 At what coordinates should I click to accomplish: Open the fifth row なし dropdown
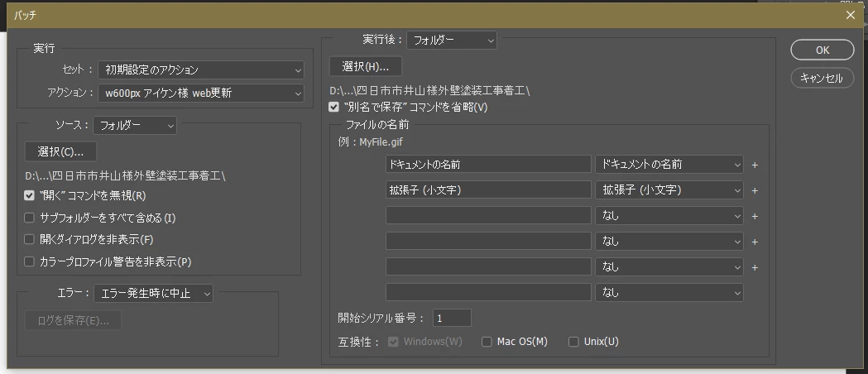[x=669, y=266]
